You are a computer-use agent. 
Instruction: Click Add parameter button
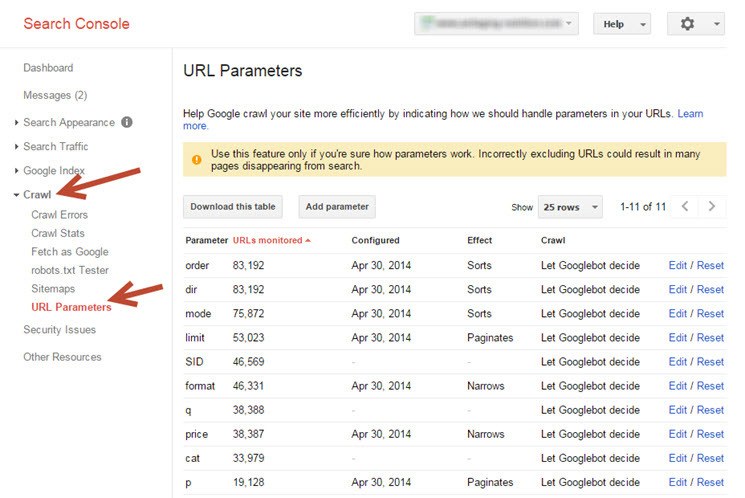[x=337, y=207]
